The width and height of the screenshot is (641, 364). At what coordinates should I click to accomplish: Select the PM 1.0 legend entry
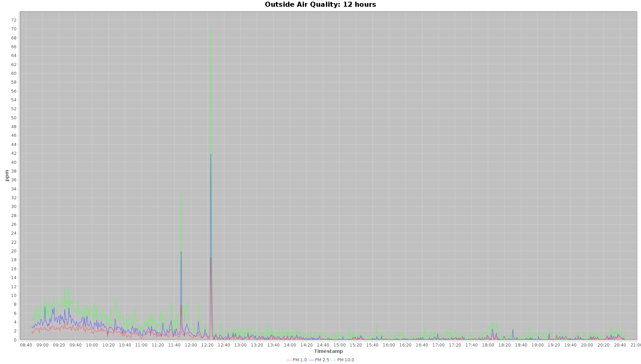coord(297,360)
